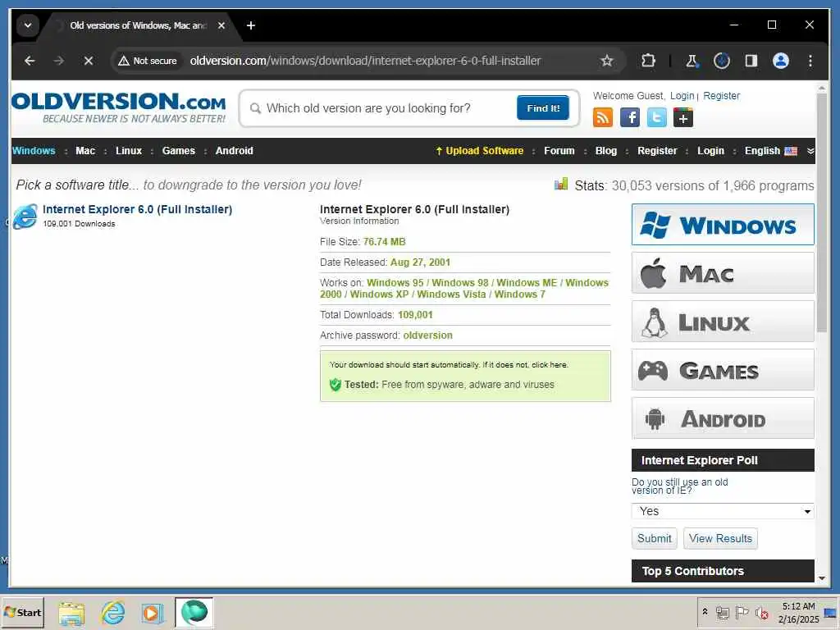Screen dimensions: 840x630
Task: Click the plus share icon
Action: coord(683,117)
